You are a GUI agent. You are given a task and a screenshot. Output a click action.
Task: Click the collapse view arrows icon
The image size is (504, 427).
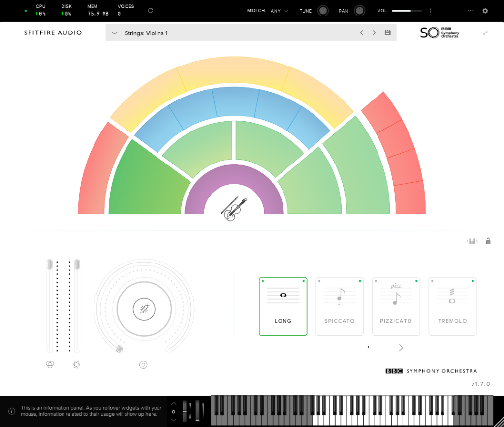click(x=485, y=33)
